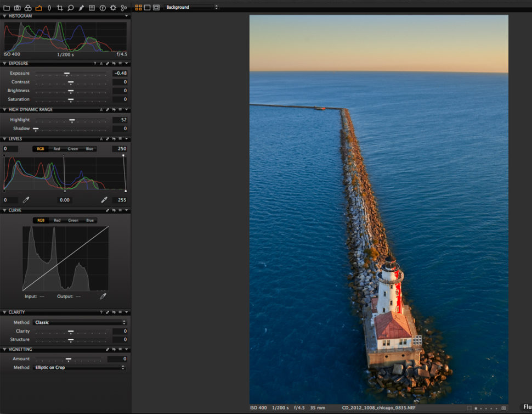Open the Histogram panel action menu arrow
Image resolution: width=532 pixels, height=414 pixels.
click(x=127, y=16)
